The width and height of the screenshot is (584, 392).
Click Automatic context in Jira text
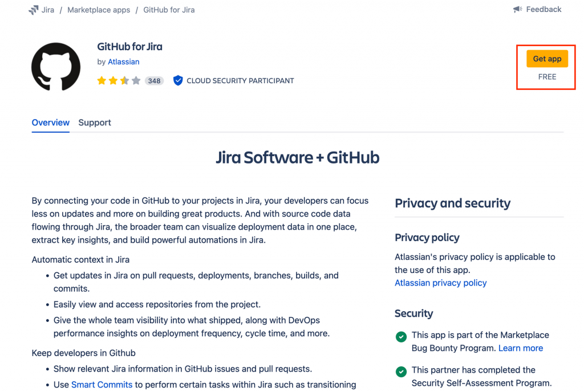[80, 260]
